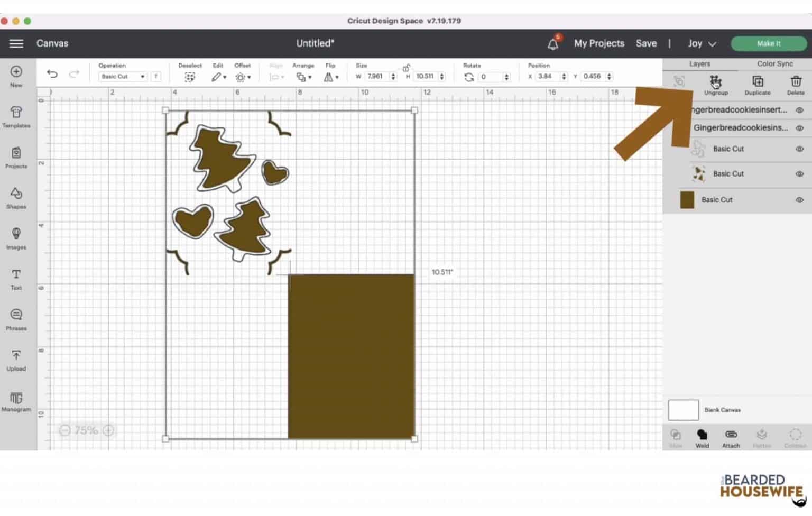Select the Text tool
This screenshot has width=812, height=516.
pos(16,278)
